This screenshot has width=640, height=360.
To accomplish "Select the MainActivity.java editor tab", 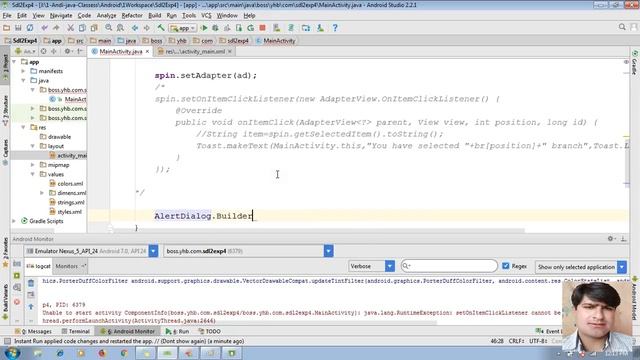I will click(120, 51).
